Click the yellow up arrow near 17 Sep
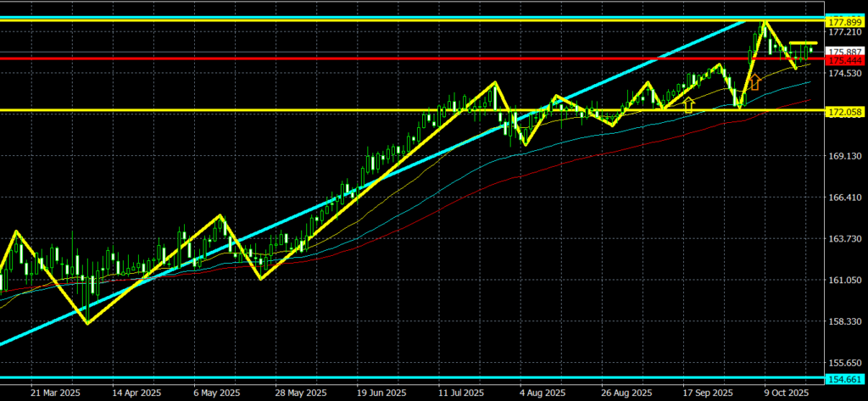 click(688, 104)
